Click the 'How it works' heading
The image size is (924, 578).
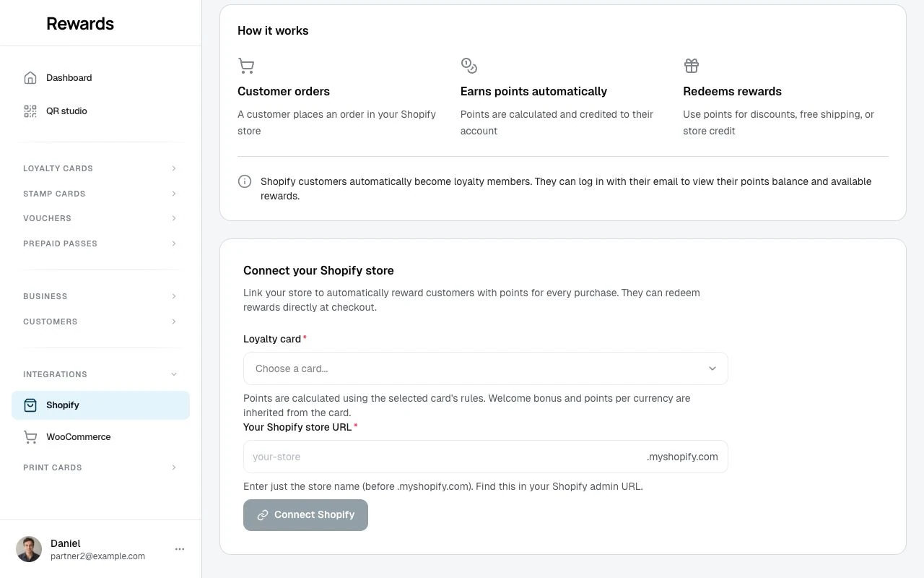tap(273, 30)
